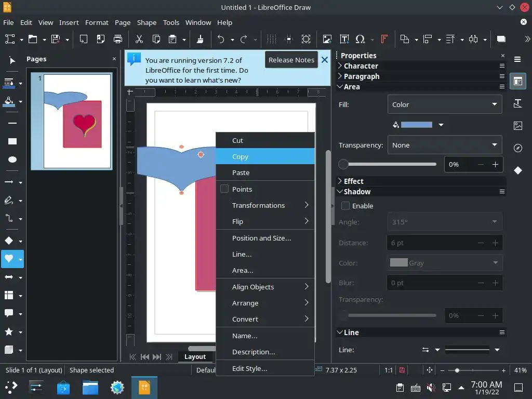Open Position and Size dialog
The width and height of the screenshot is (532, 399).
(x=265, y=238)
